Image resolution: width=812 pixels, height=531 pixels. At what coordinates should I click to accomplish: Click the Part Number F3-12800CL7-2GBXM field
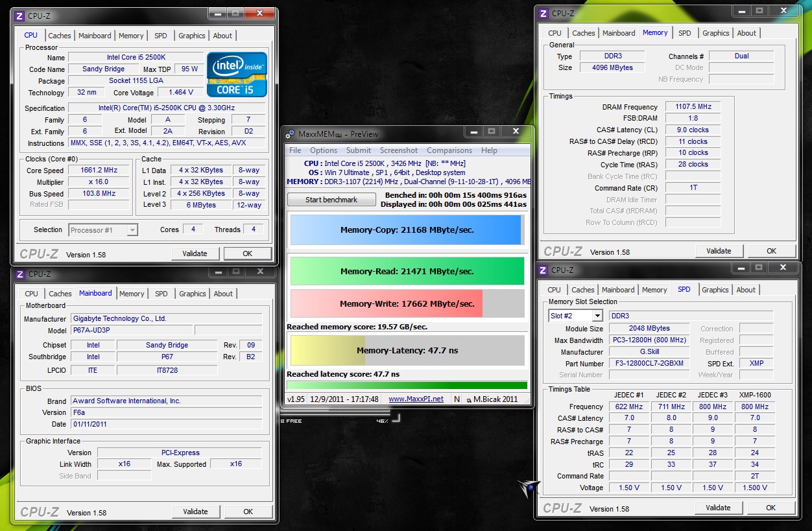pyautogui.click(x=649, y=364)
